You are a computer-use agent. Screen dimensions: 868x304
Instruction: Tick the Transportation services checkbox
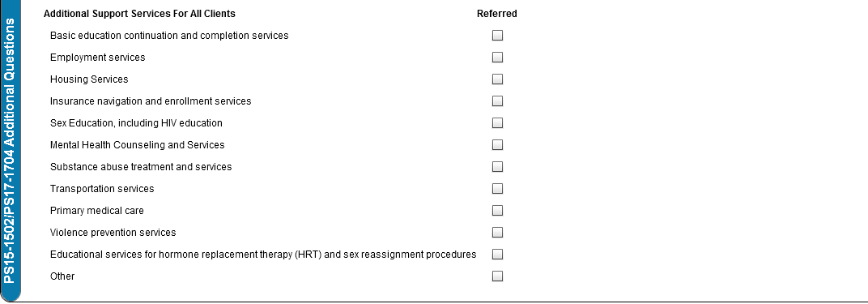497,188
